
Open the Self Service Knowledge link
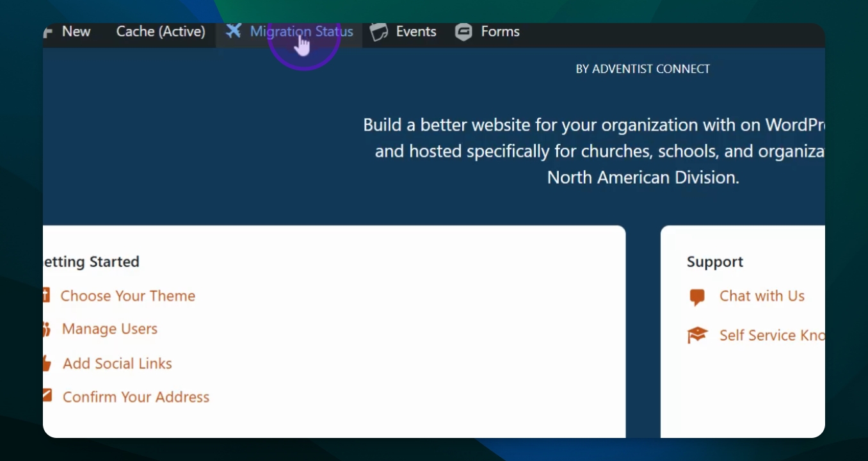click(772, 336)
